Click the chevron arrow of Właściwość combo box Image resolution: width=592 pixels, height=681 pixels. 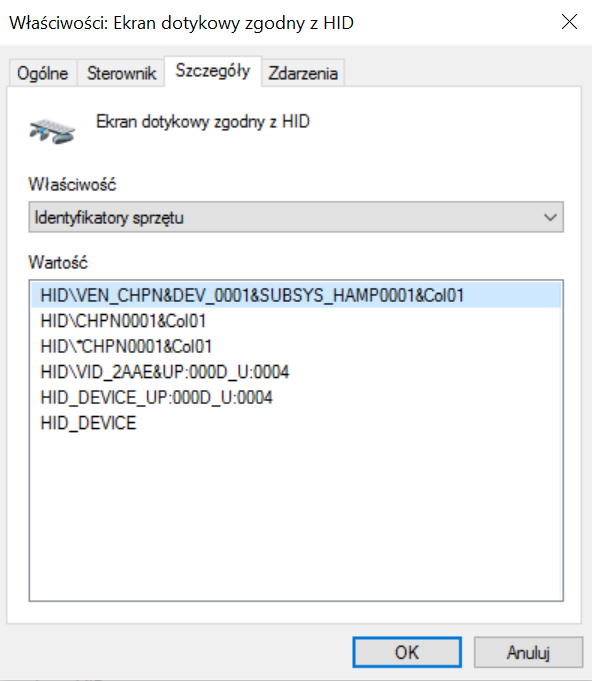tap(550, 217)
